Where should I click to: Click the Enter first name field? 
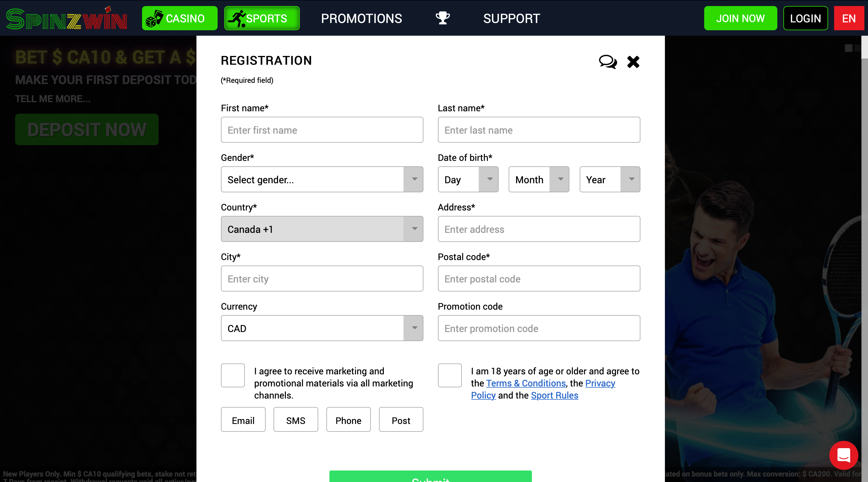pyautogui.click(x=322, y=130)
